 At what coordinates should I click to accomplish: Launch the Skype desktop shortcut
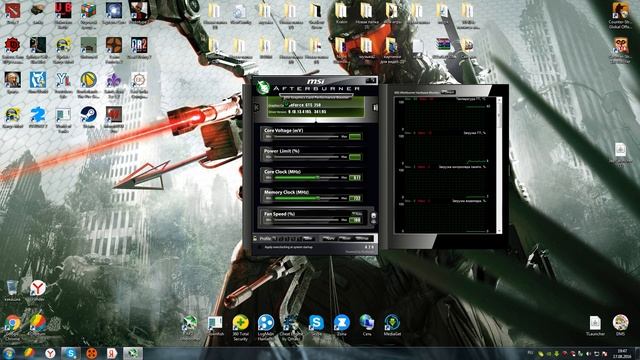(x=316, y=322)
